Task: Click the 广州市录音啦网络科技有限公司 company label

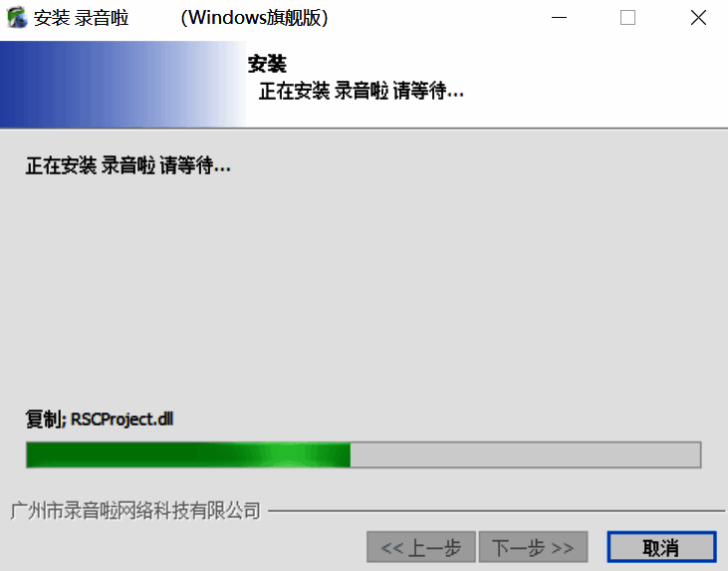Action: [135, 510]
